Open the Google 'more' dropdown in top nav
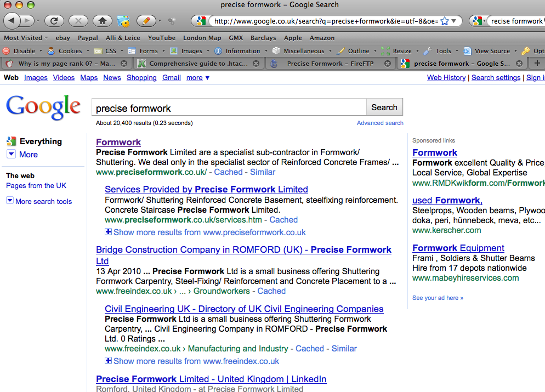 click(x=198, y=78)
